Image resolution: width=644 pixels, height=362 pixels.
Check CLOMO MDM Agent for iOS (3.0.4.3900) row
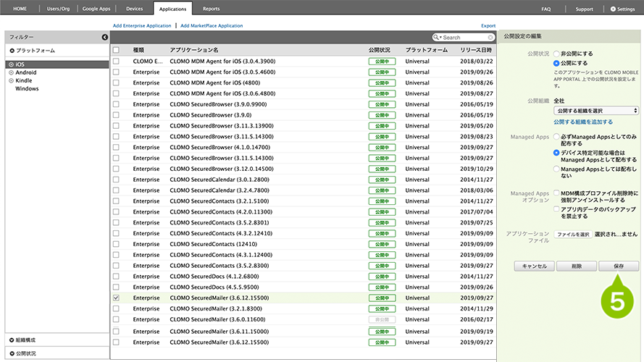click(116, 61)
